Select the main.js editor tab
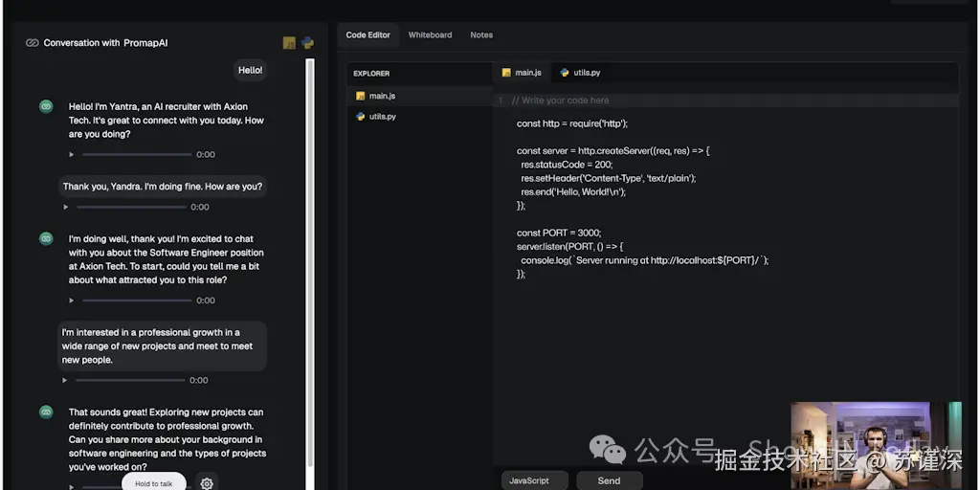The image size is (980, 490). 522,73
